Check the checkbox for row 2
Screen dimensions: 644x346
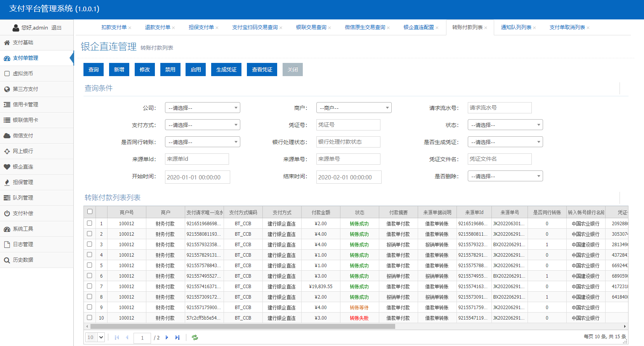90,234
